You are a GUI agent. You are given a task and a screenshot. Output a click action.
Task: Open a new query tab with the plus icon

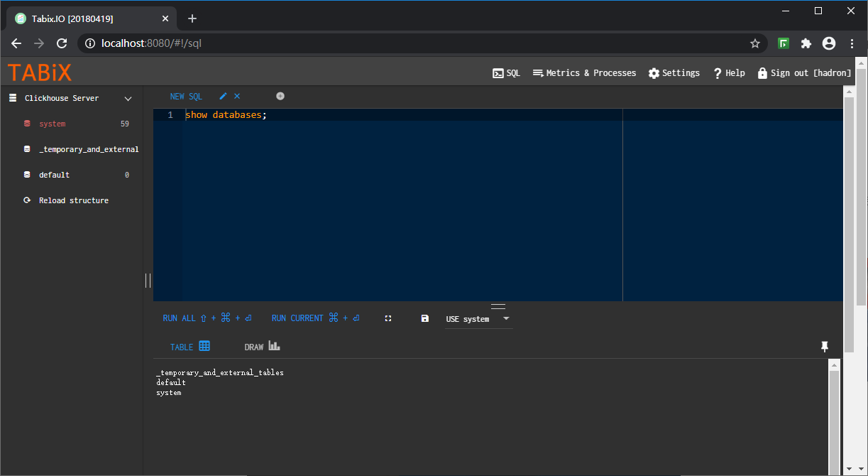[280, 96]
